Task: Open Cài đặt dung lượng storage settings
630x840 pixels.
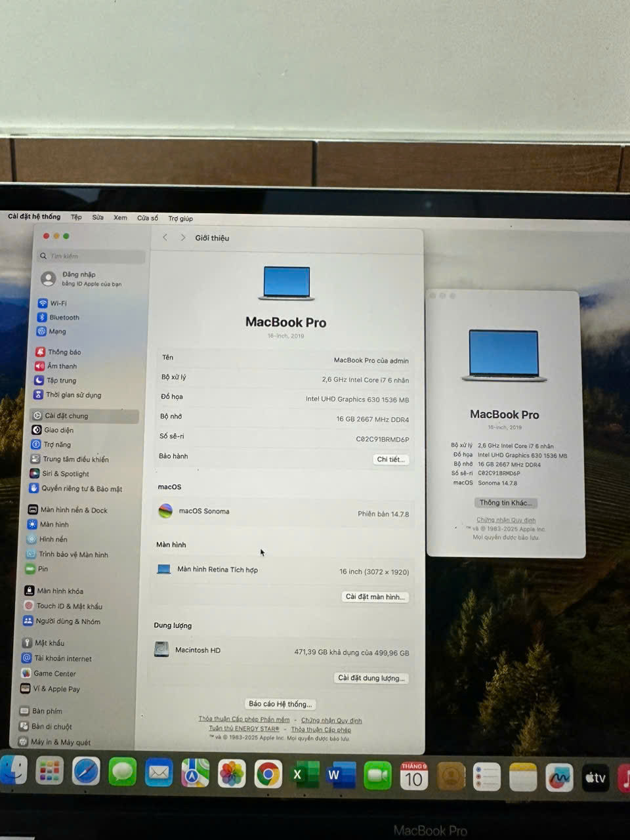Action: click(371, 678)
